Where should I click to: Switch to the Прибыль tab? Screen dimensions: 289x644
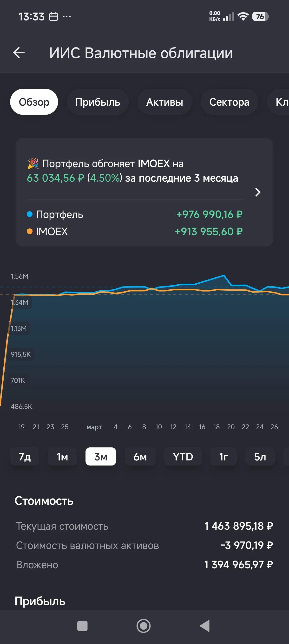pyautogui.click(x=98, y=102)
